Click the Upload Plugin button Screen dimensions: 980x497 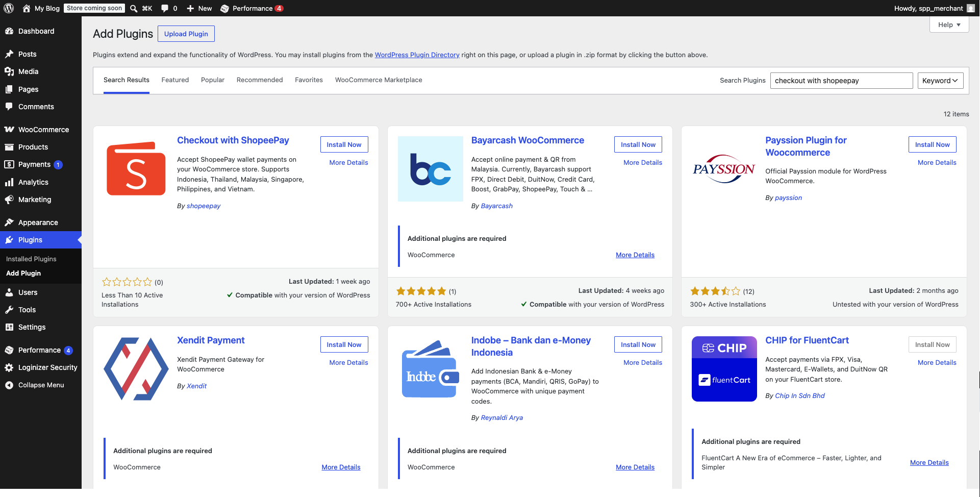[186, 34]
